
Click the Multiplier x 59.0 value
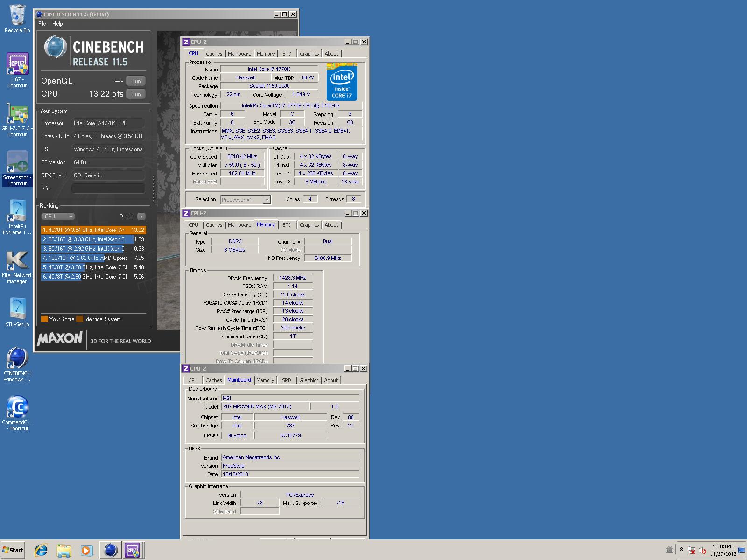point(242,165)
